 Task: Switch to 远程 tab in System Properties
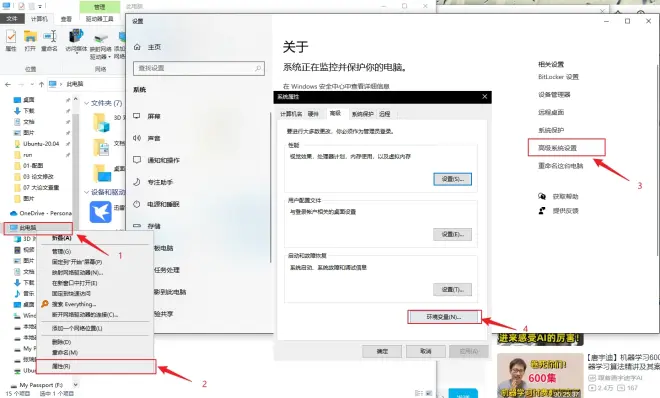pyautogui.click(x=385, y=114)
